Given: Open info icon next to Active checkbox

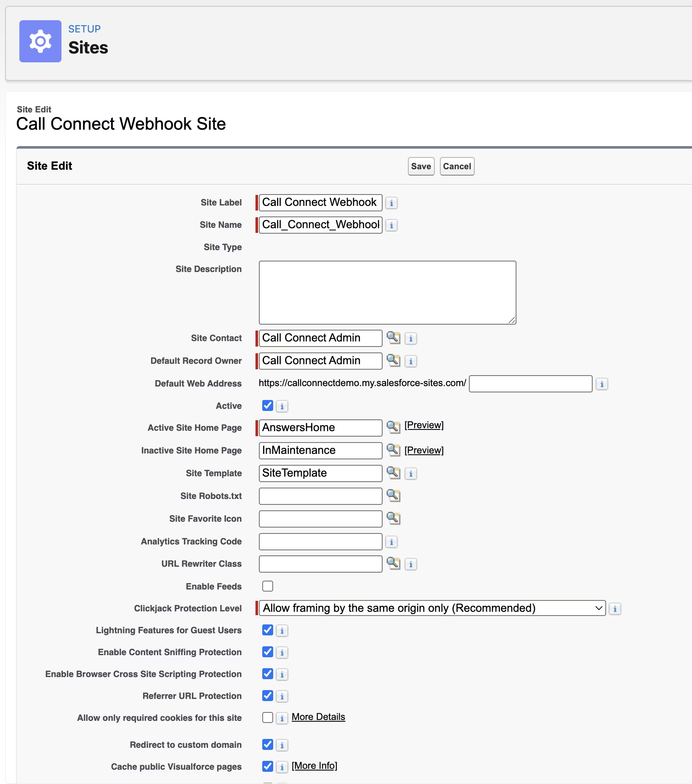Looking at the screenshot, I should 282,406.
